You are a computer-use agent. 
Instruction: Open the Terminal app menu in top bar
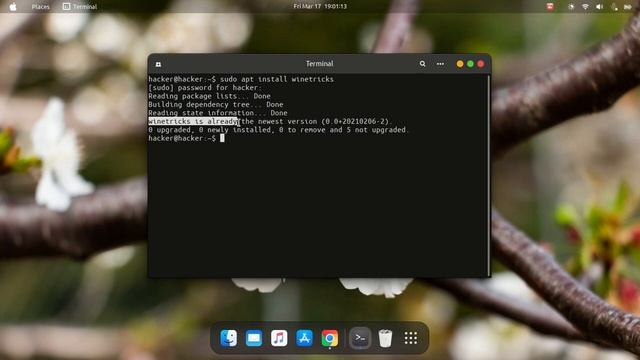click(x=80, y=7)
